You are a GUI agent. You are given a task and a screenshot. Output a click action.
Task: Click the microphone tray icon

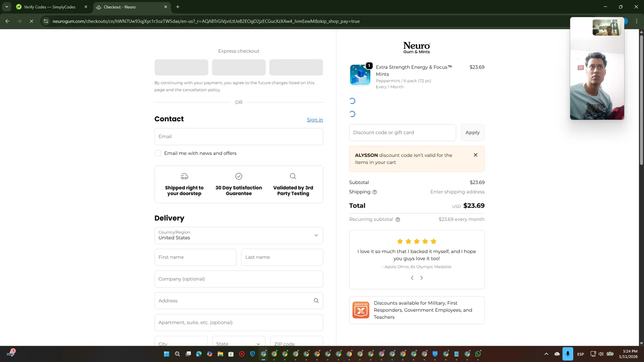click(568, 354)
